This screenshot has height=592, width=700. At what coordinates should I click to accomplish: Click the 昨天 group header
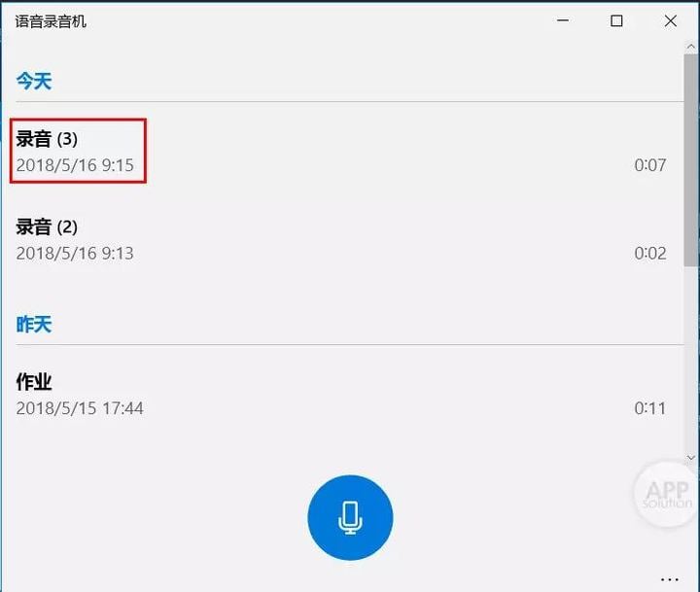click(34, 324)
